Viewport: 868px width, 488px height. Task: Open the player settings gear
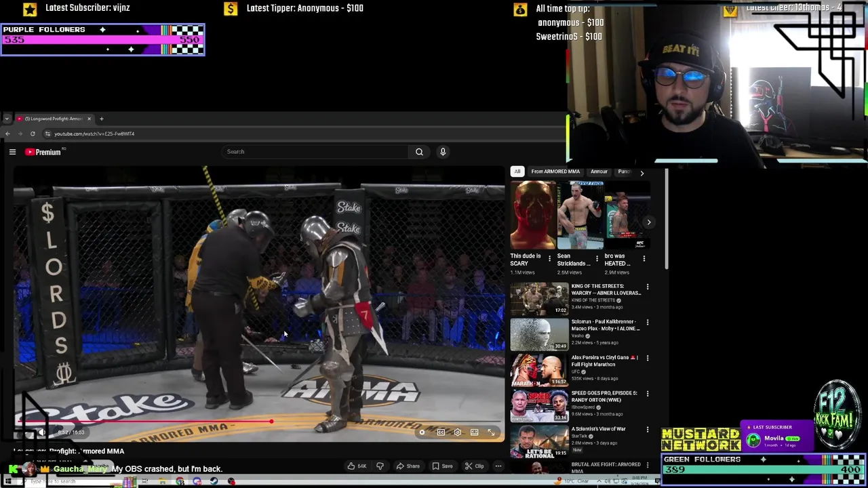[458, 432]
